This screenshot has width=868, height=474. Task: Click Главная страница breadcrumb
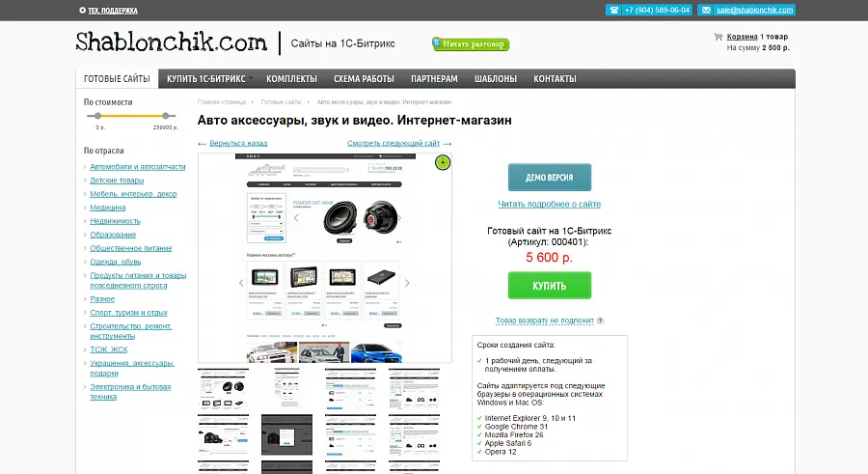coord(222,102)
